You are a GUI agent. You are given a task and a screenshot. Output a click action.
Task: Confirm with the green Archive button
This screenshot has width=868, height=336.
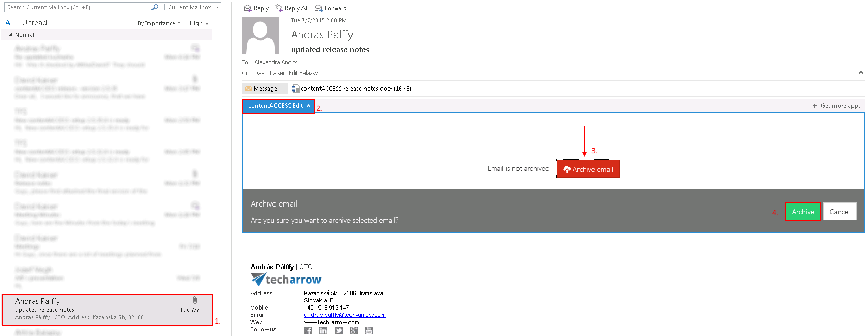803,212
